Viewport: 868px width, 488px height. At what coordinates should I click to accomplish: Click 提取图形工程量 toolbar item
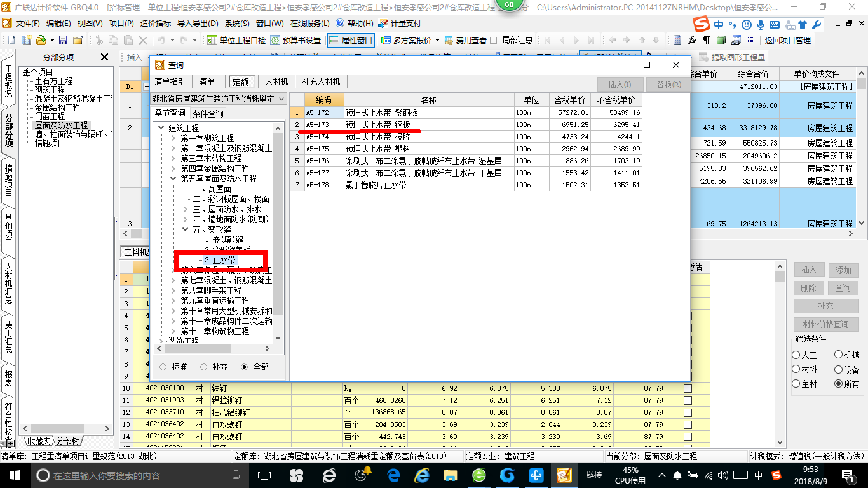point(732,57)
